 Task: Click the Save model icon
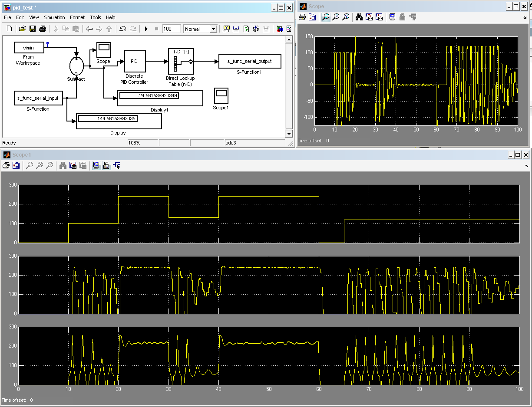tap(32, 29)
